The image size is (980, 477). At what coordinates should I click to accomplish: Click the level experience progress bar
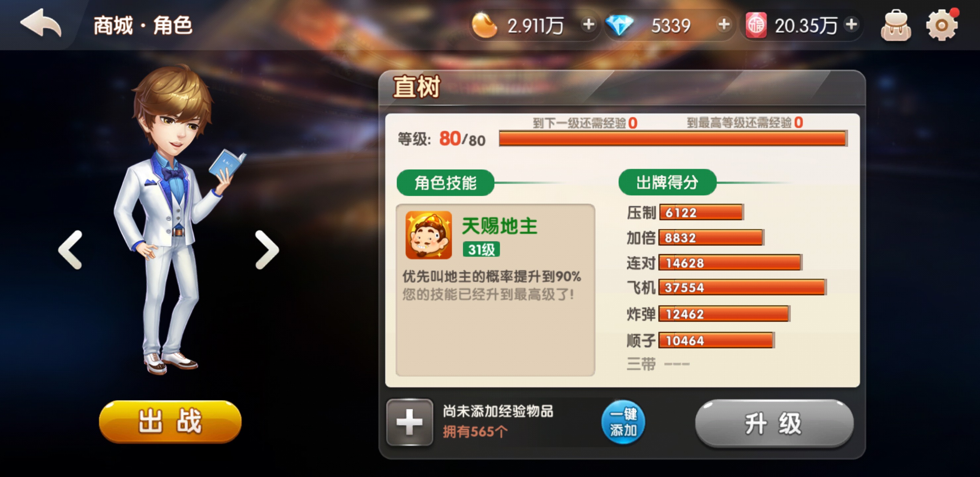[673, 138]
